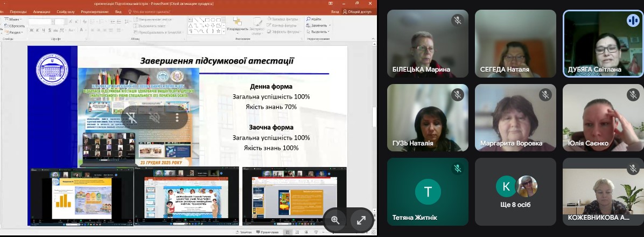Screen dimensions: 644x237
Task: Expand shared presentation to full screen
Action: pyautogui.click(x=361, y=220)
